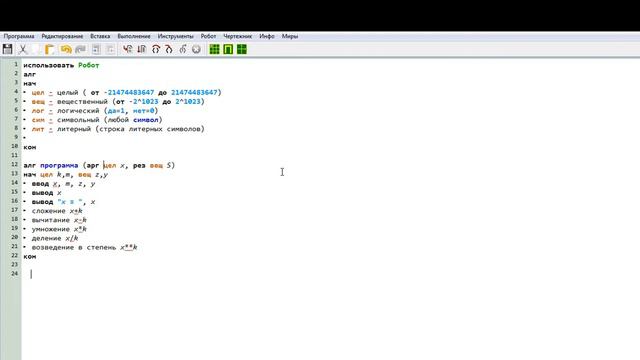Open the Миры menu
Screen dimensions: 640x360
click(290, 36)
